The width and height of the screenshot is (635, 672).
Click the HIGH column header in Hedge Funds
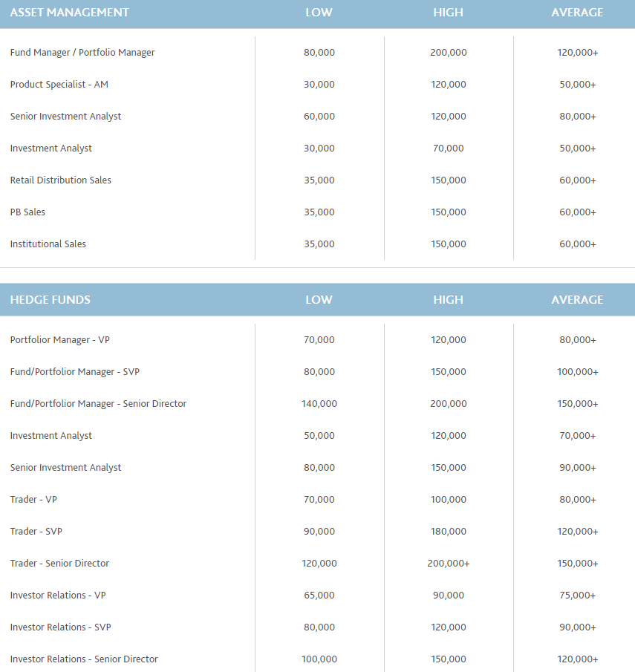pyautogui.click(x=448, y=299)
